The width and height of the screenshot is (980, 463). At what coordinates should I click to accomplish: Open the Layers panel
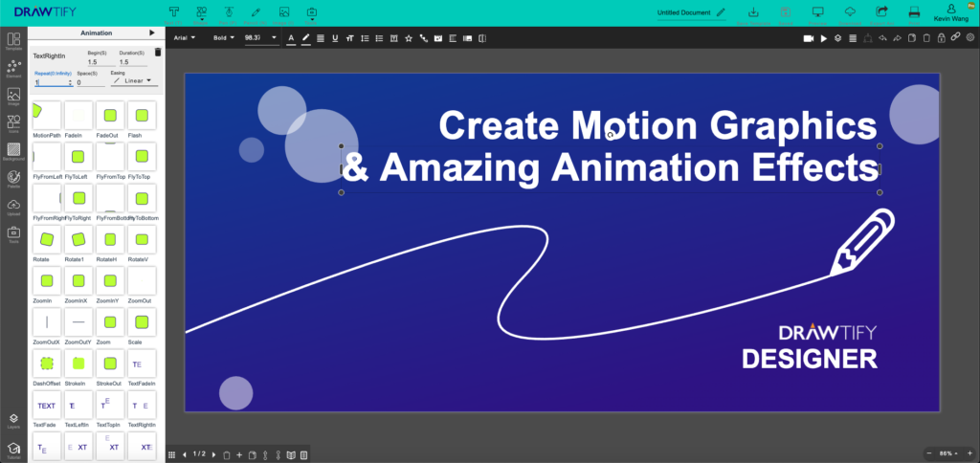13,421
